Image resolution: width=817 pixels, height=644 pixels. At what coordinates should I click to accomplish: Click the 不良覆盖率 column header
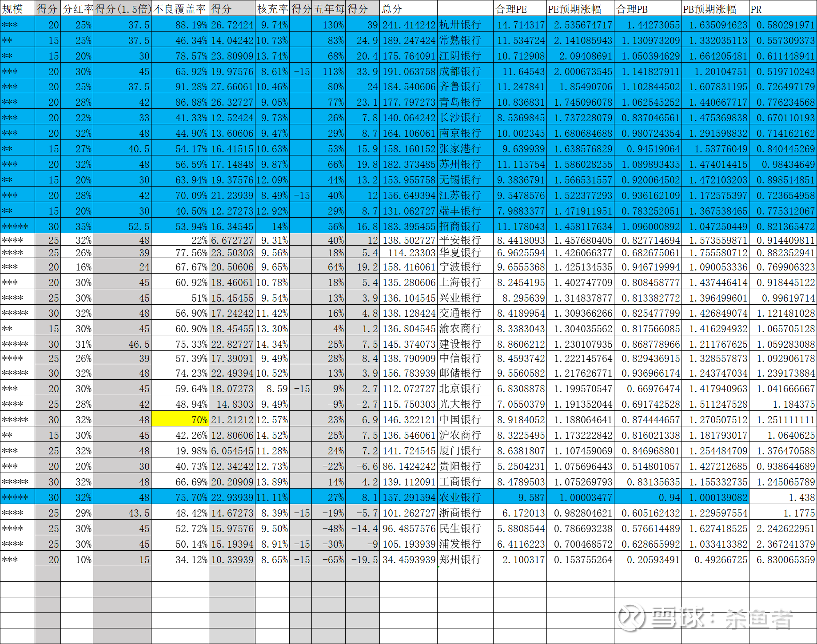tap(180, 8)
